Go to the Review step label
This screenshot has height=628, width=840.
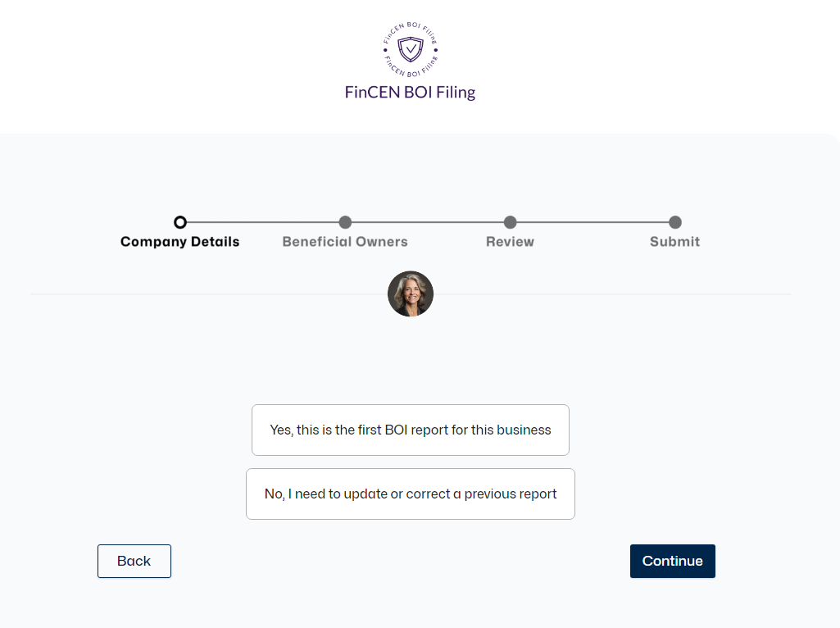(x=510, y=242)
